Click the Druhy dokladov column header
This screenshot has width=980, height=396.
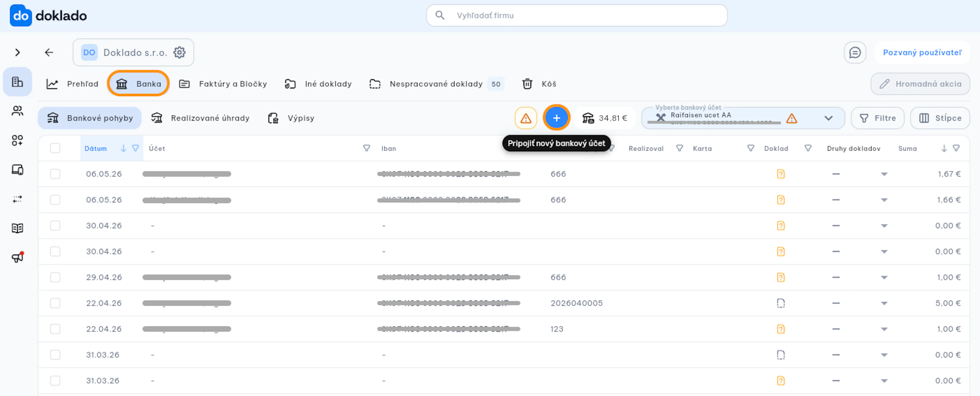(853, 149)
